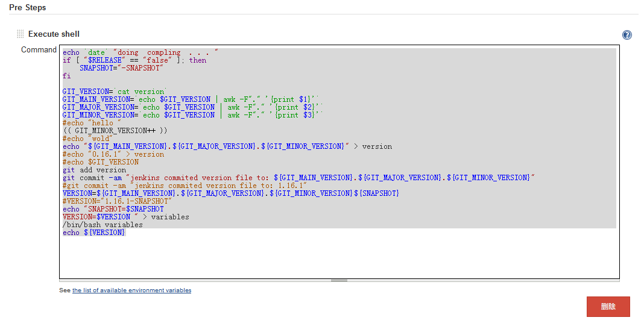This screenshot has height=329, width=644.
Task: Click the 'git add version' line
Action: [95, 170]
